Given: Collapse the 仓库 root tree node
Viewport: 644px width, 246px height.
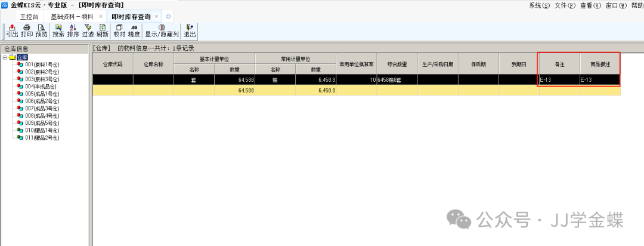Looking at the screenshot, I should [x=5, y=57].
